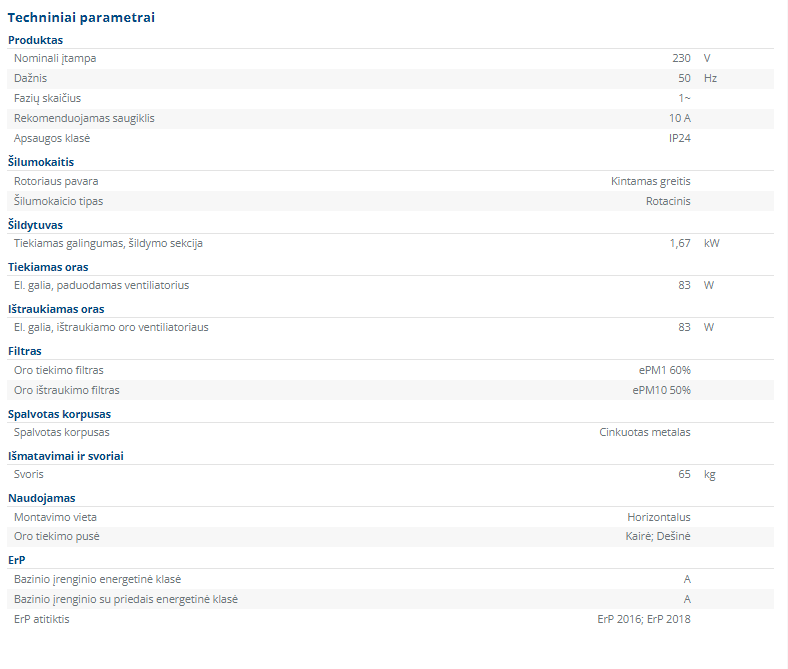Click the Oro ištraukimo filtras row
The height and width of the screenshot is (669, 788).
coord(390,391)
